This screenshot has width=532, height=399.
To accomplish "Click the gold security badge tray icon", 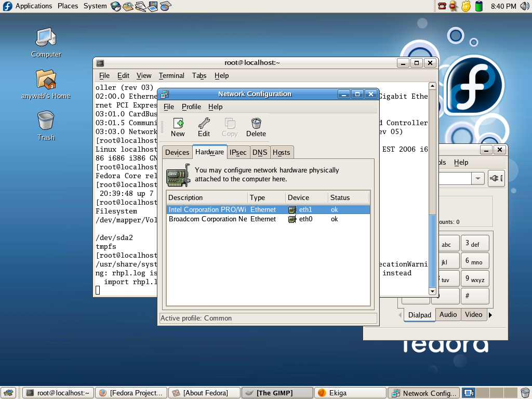I will [x=466, y=6].
